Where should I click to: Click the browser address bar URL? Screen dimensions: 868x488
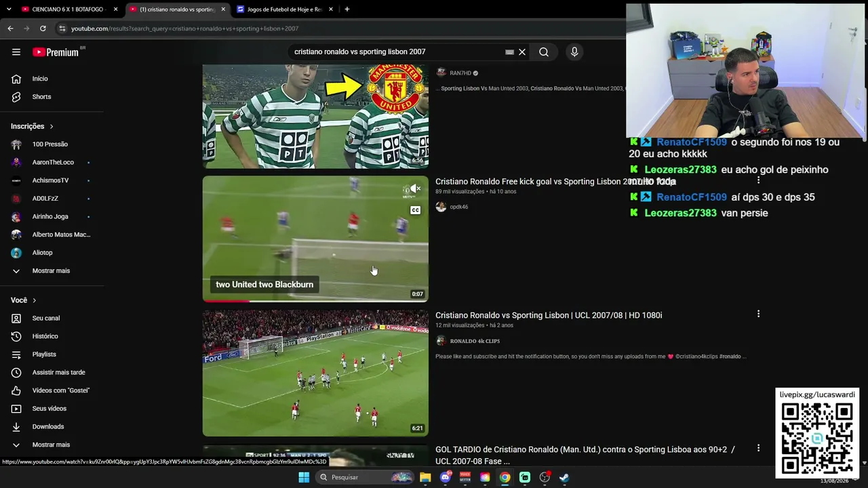coord(184,28)
